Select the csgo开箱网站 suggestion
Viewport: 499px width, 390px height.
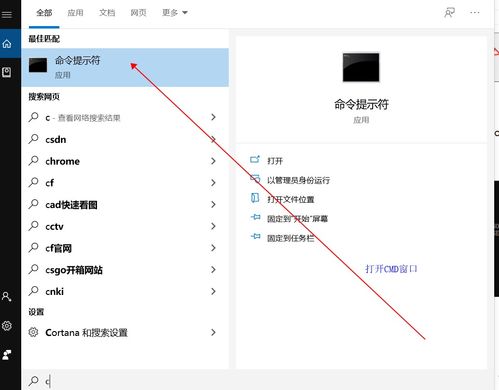(x=125, y=270)
